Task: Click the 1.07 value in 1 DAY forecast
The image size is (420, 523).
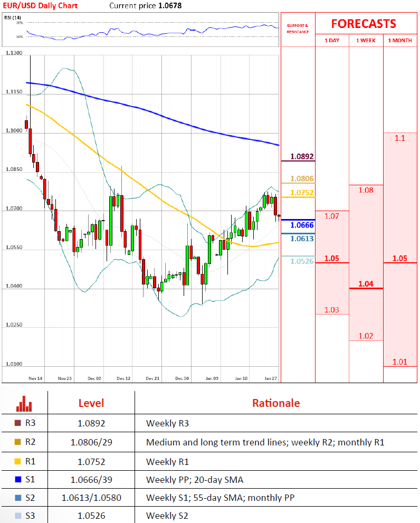Action: [x=331, y=216]
